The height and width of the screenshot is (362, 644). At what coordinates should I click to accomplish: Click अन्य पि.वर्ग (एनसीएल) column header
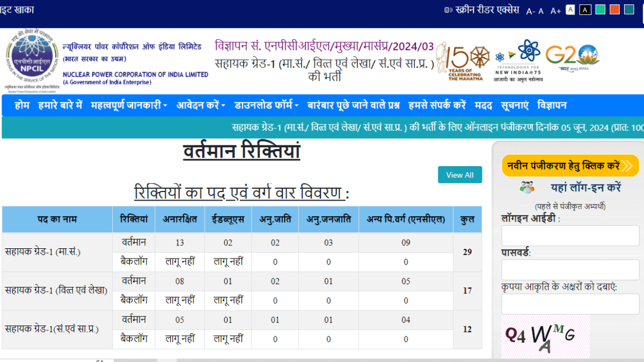click(x=406, y=219)
